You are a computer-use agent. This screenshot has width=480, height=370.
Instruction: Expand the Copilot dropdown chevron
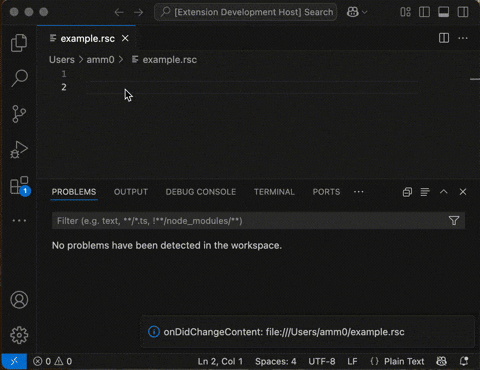pos(365,12)
